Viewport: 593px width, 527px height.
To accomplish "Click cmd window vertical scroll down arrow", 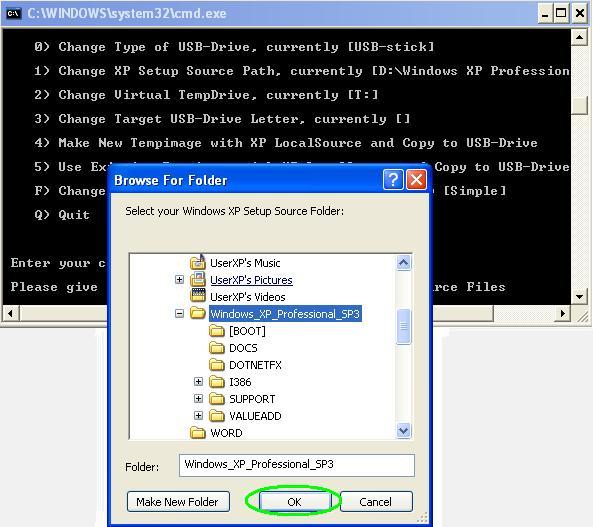I will coord(579,297).
